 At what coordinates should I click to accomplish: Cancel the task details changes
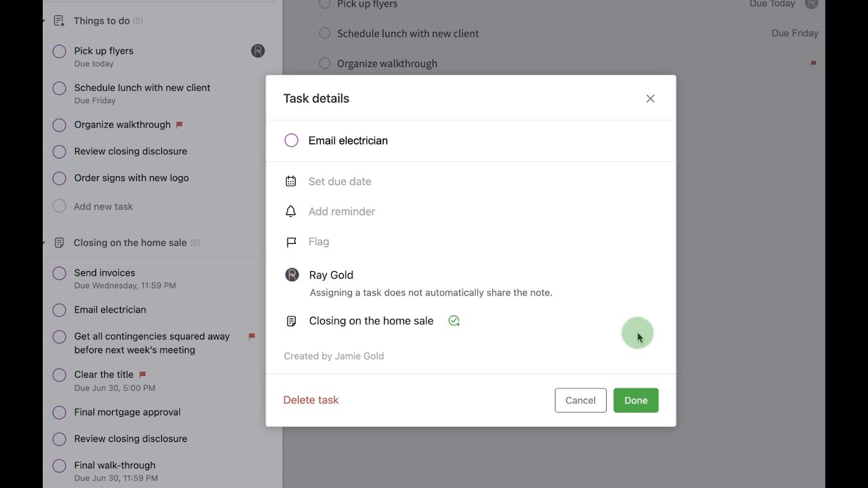pos(580,400)
